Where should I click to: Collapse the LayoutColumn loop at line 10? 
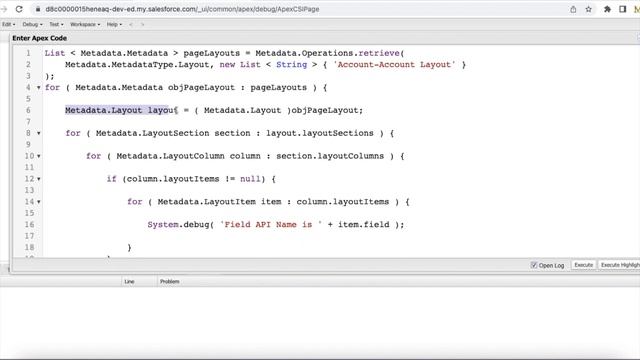coord(39,156)
